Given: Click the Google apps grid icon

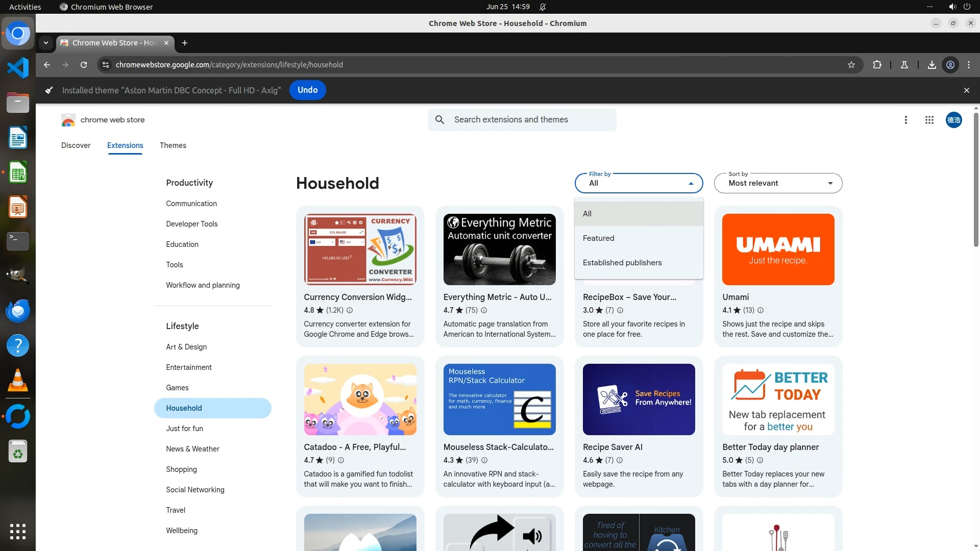Looking at the screenshot, I should pyautogui.click(x=929, y=120).
